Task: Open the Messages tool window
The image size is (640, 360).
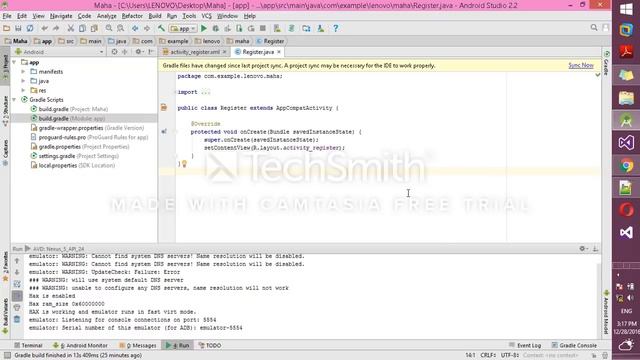Action: [x=138, y=345]
